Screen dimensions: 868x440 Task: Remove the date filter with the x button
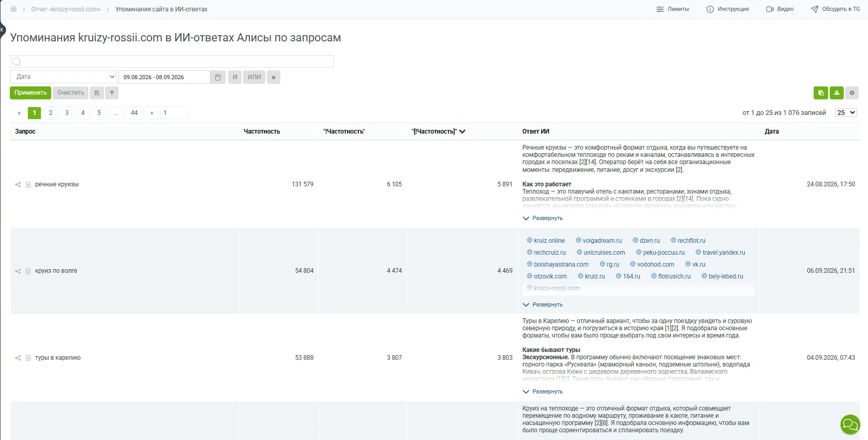point(274,77)
